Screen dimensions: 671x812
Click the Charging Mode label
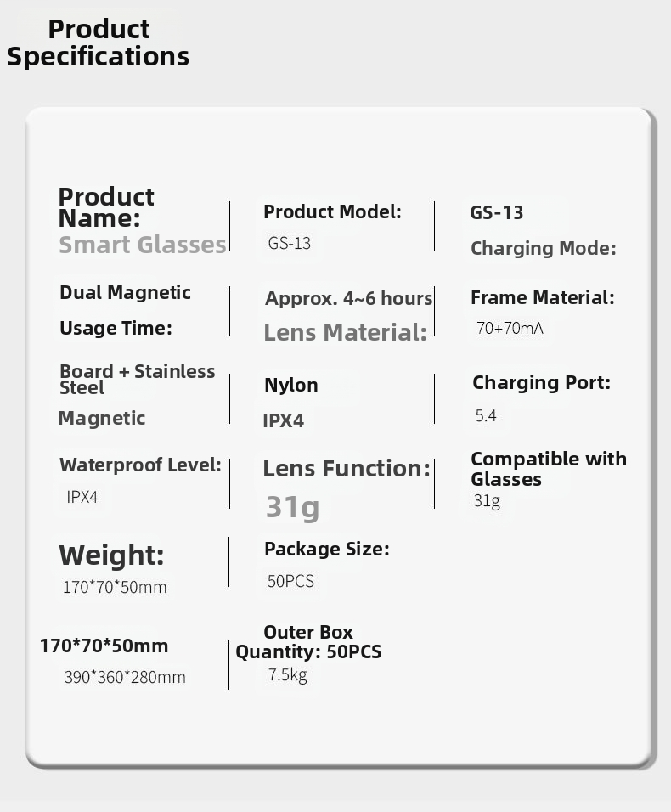543,248
